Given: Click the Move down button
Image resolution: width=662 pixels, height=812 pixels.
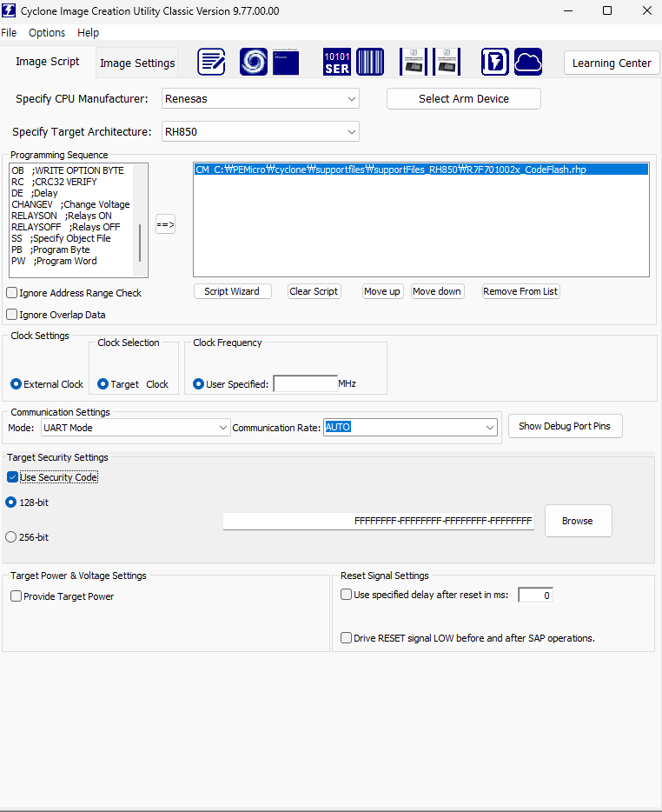Looking at the screenshot, I should [437, 291].
